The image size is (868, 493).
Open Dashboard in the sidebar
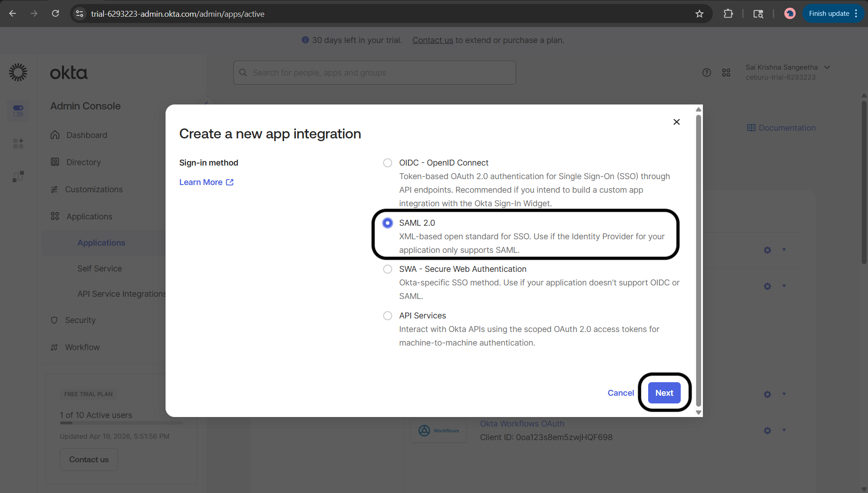pos(87,135)
